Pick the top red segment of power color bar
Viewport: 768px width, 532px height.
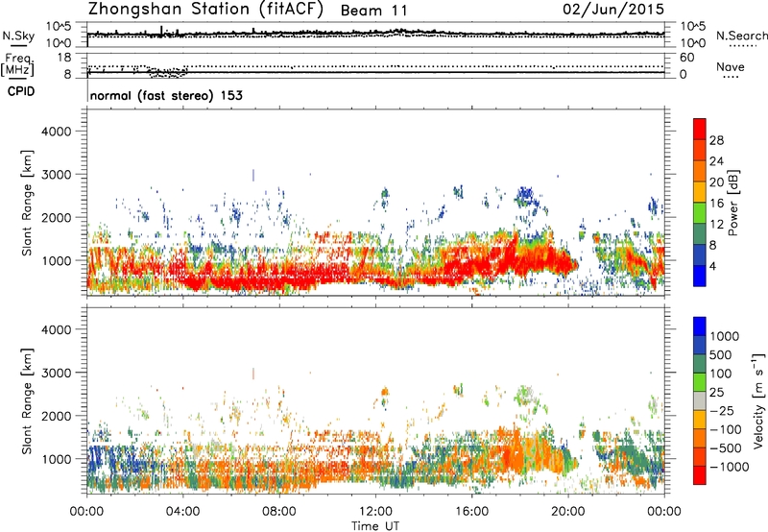pos(700,129)
